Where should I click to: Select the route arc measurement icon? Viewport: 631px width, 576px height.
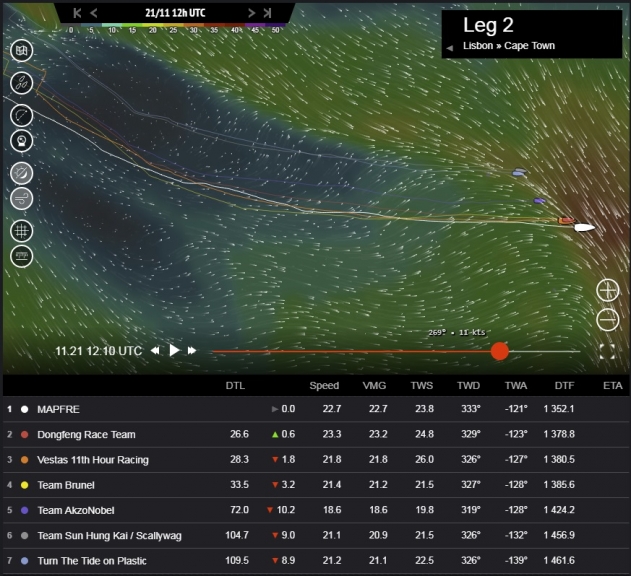[x=21, y=116]
